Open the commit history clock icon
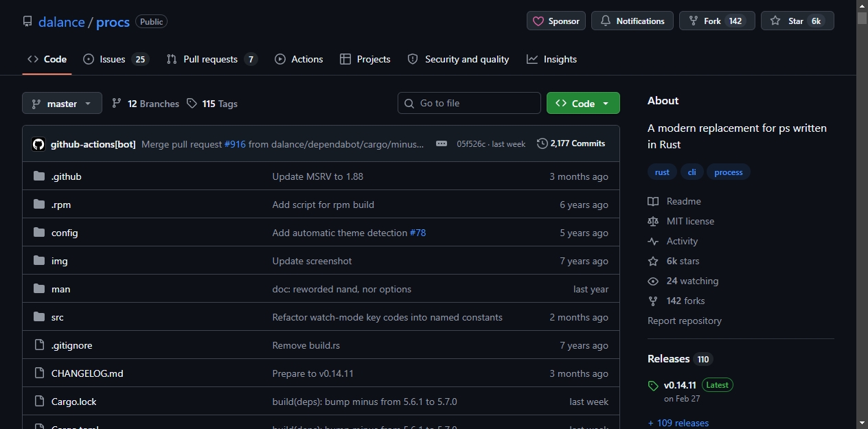The width and height of the screenshot is (868, 429). [x=542, y=143]
